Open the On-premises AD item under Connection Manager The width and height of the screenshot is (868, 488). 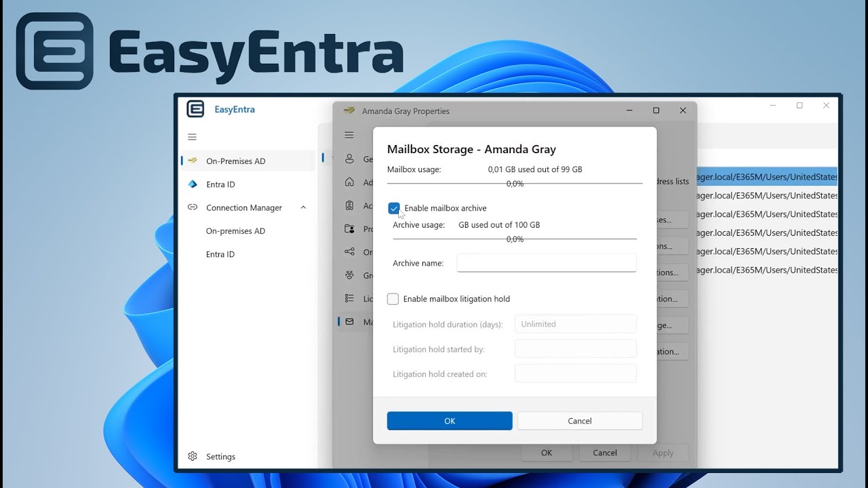pyautogui.click(x=235, y=231)
